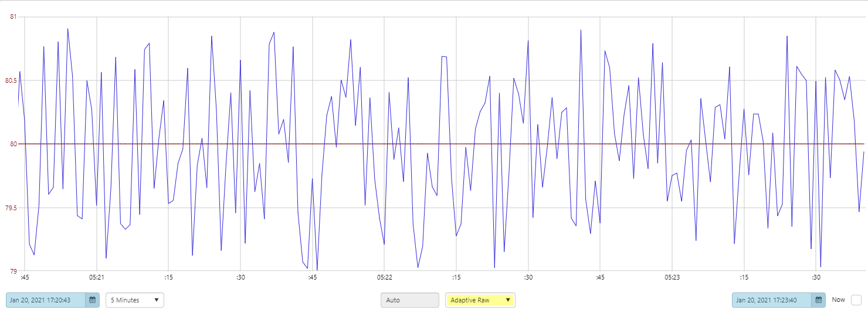The width and height of the screenshot is (868, 313).
Task: Open the 5 Minutes duration dropdown
Action: click(135, 300)
